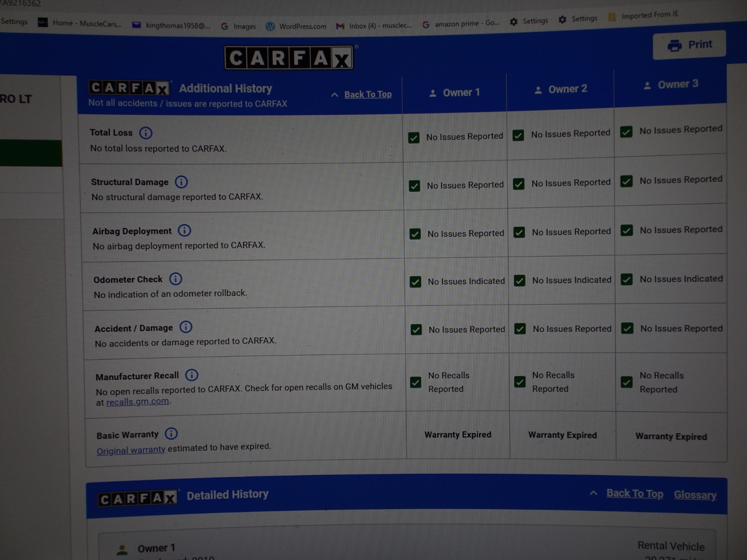Image resolution: width=747 pixels, height=560 pixels.
Task: Click CARFAX logo beside Detailed History
Action: point(138,498)
